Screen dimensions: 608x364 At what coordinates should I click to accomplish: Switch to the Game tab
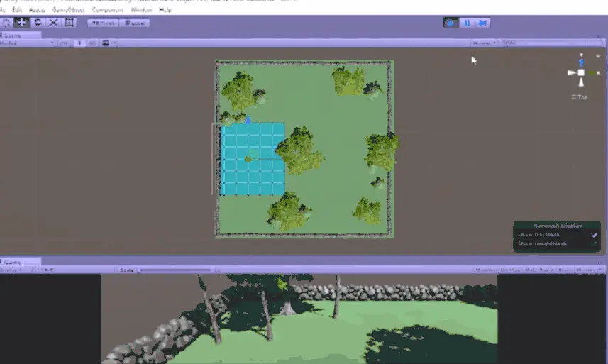(20, 262)
